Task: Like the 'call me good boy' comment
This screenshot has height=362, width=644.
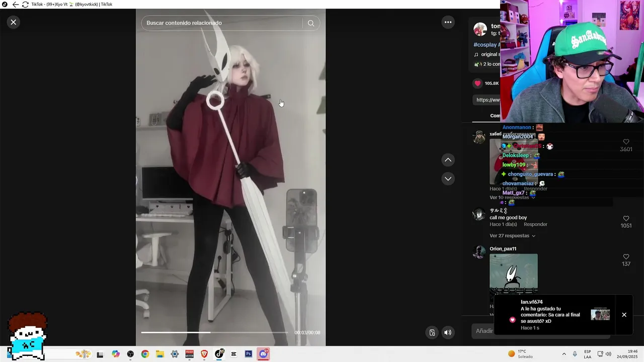Action: (626, 219)
